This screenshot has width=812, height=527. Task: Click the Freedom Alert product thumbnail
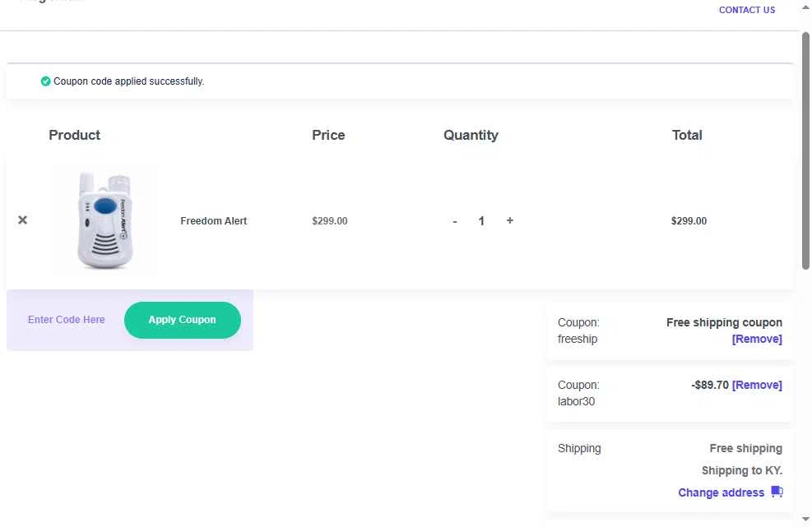(x=105, y=220)
